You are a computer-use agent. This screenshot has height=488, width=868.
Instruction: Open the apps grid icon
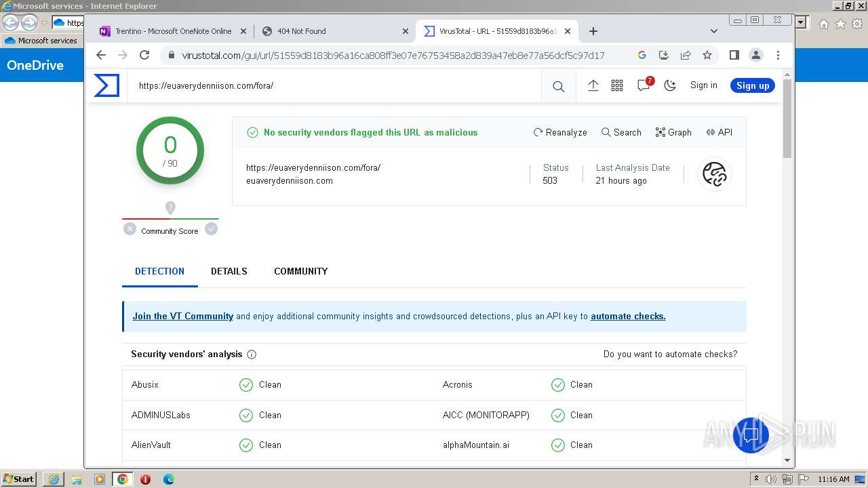click(617, 85)
